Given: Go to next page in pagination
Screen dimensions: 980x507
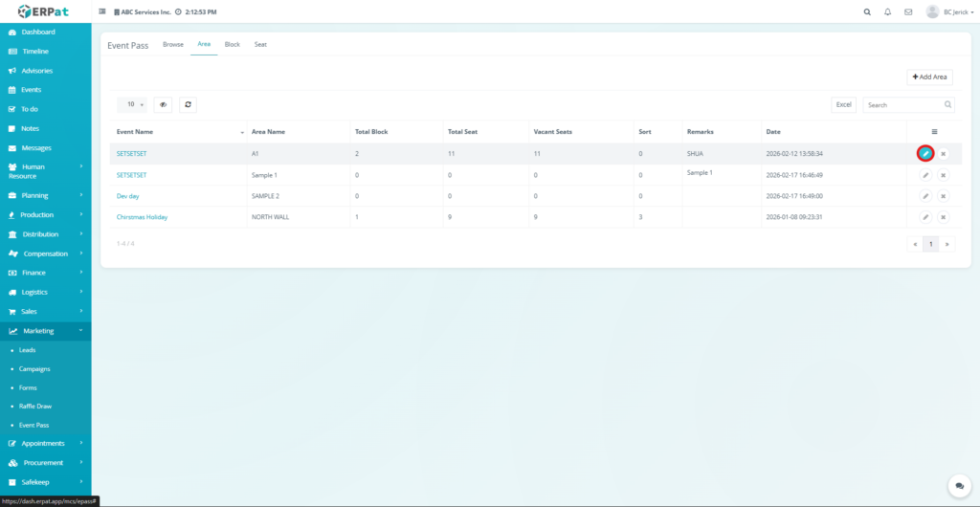Looking at the screenshot, I should pos(947,244).
